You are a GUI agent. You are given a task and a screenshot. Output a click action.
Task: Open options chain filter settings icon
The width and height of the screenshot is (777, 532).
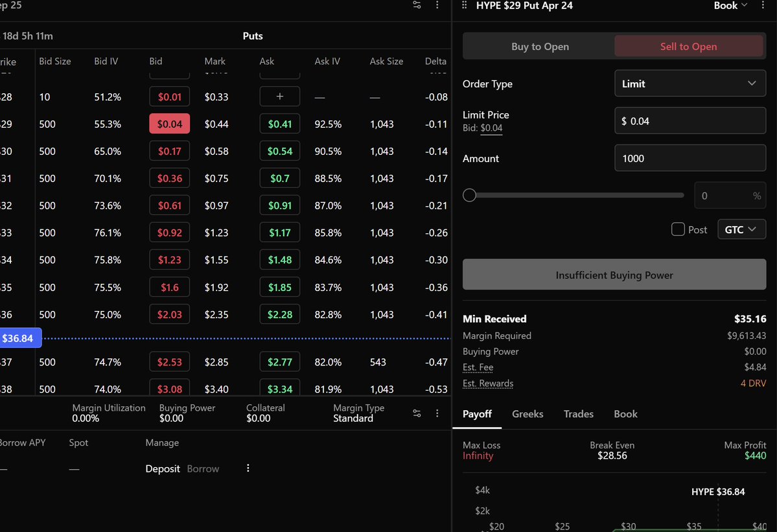pos(417,5)
